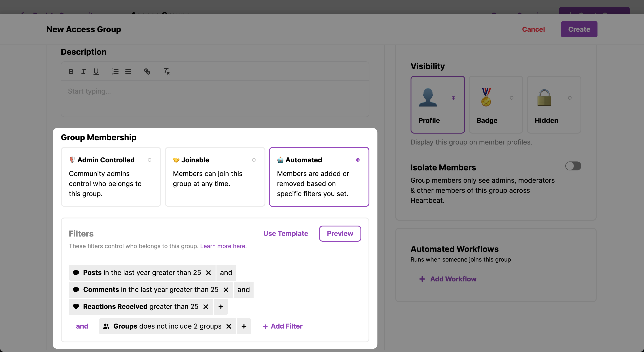Toggle bold formatting in description editor
Image resolution: width=644 pixels, height=352 pixels.
(x=71, y=72)
